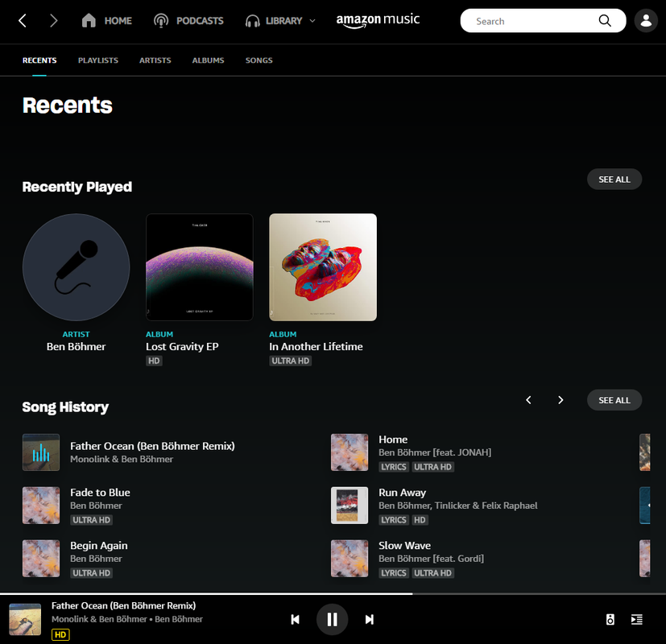Image resolution: width=666 pixels, height=644 pixels.
Task: Focus the Search input field
Action: pos(543,20)
